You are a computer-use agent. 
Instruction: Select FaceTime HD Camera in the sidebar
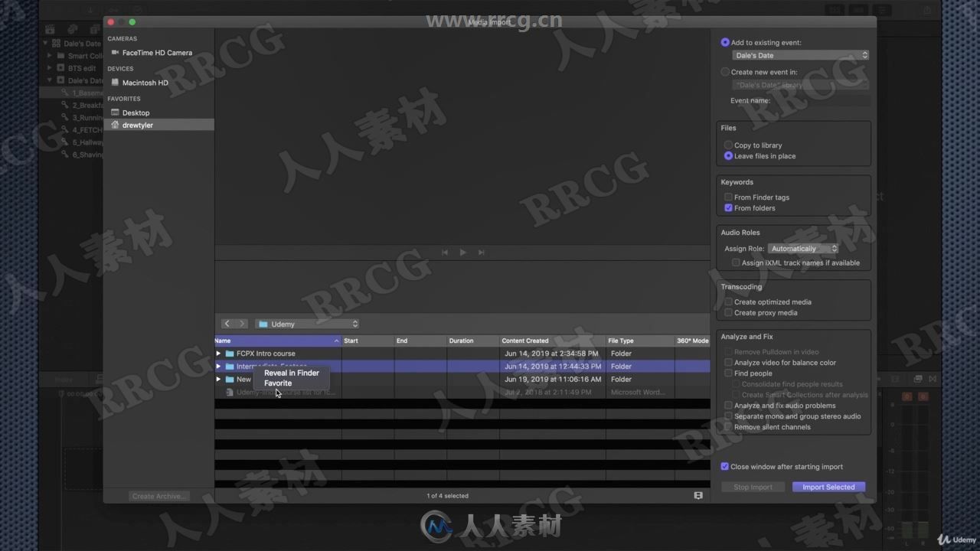click(157, 53)
